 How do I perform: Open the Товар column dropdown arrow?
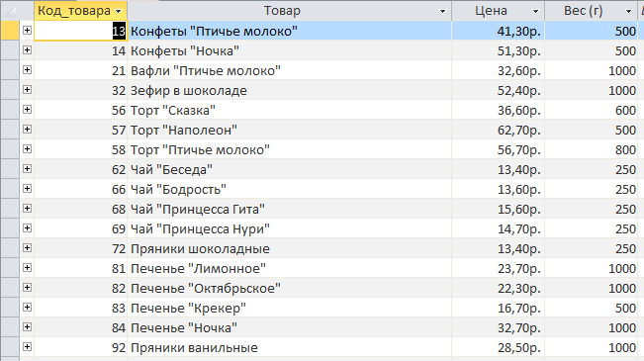pyautogui.click(x=442, y=11)
